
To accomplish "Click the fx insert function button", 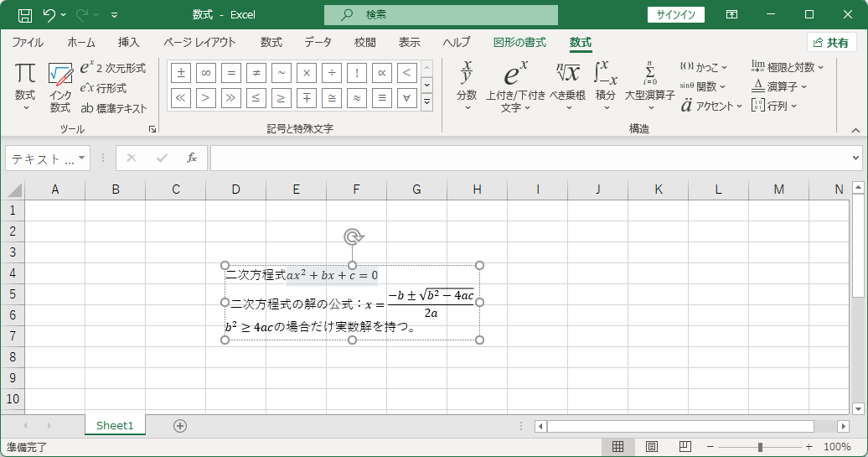I will tap(192, 158).
